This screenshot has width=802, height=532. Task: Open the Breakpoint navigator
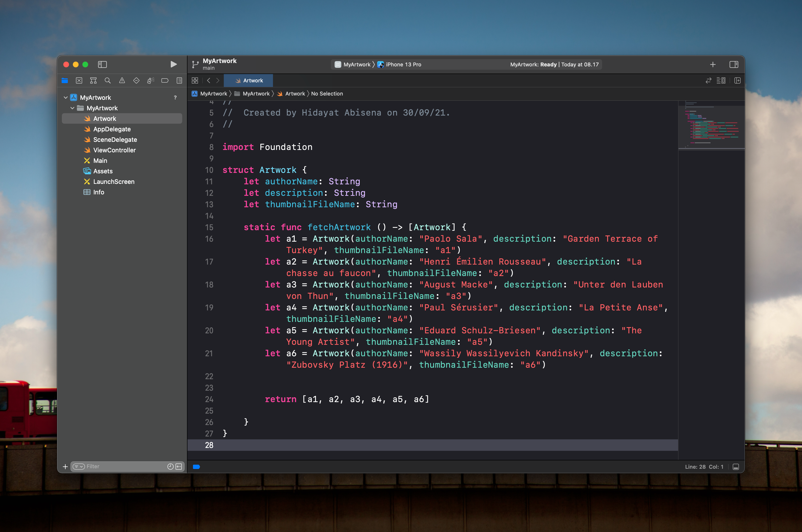point(165,80)
